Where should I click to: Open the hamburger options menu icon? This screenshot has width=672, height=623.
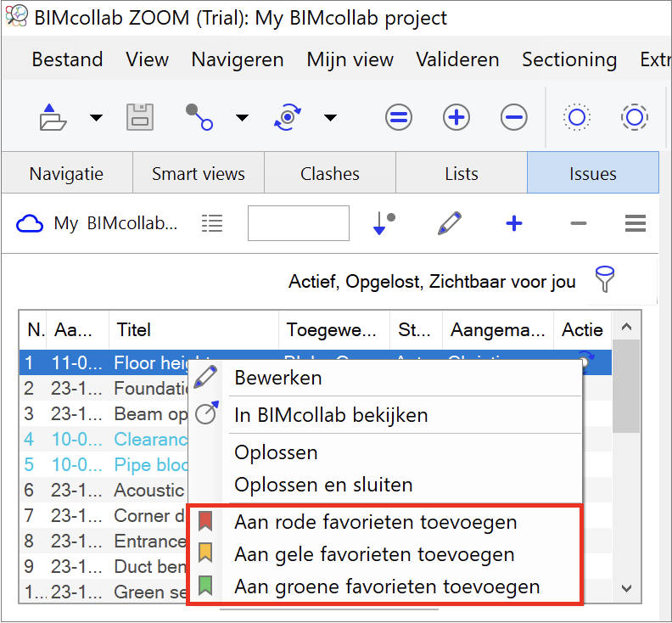(636, 223)
